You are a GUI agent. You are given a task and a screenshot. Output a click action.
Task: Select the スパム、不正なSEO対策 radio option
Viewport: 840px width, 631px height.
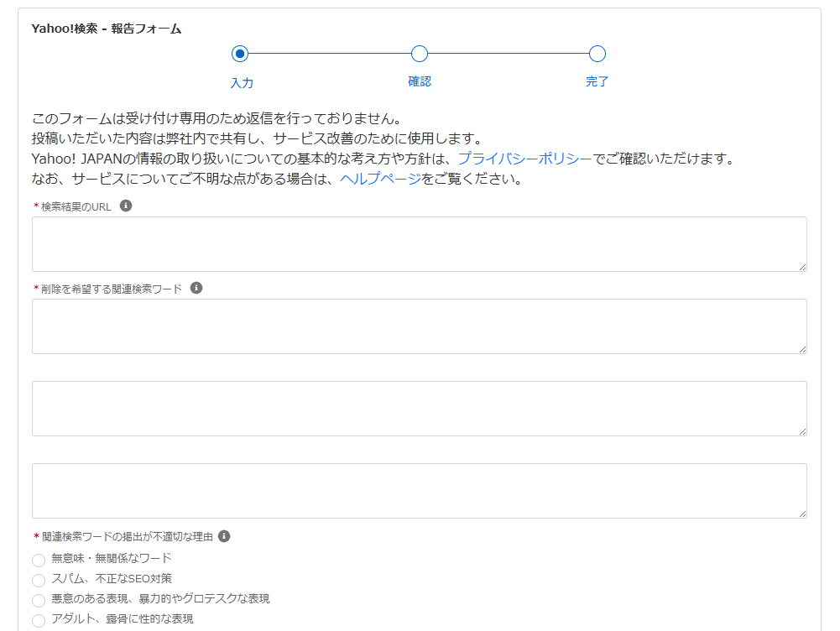pyautogui.click(x=39, y=581)
